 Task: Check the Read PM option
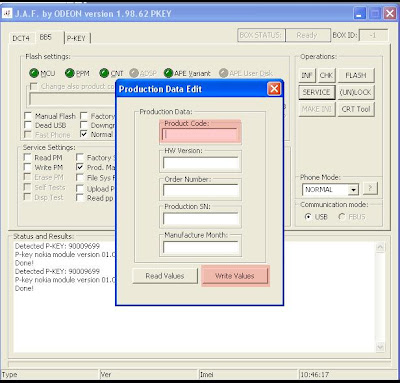click(x=27, y=157)
